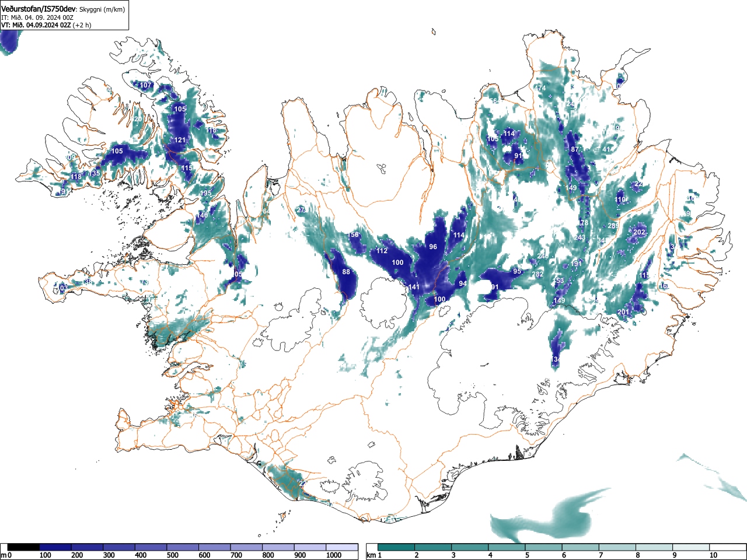Click the 94 visibility value on the map
Image resolution: width=747 pixels, height=560 pixels.
[463, 283]
